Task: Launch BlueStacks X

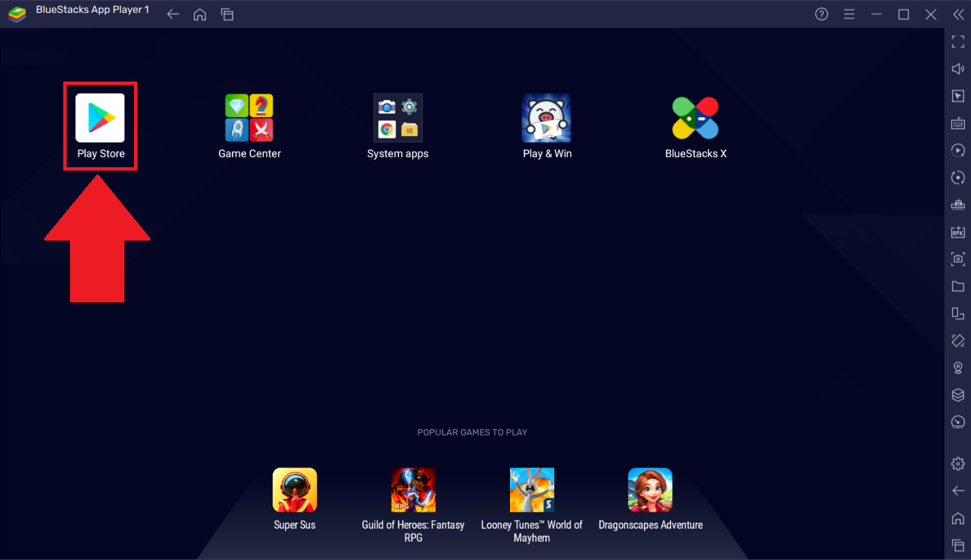Action: (x=696, y=126)
